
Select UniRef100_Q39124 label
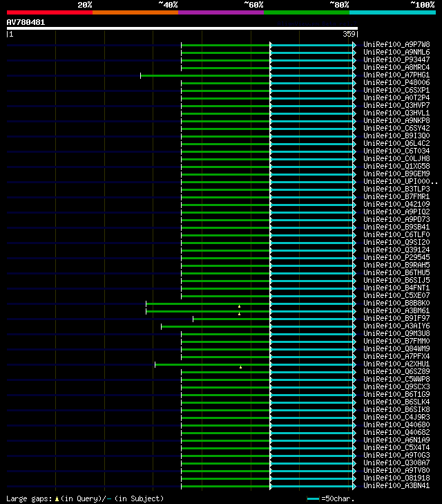tap(396, 250)
